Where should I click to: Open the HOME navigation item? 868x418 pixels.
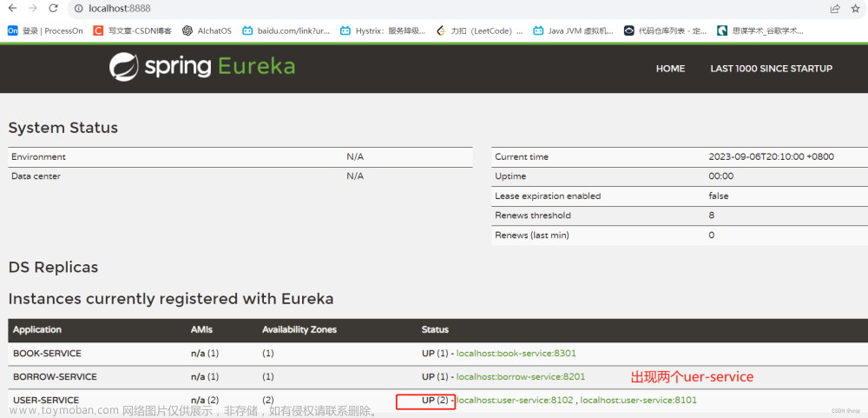click(x=670, y=69)
